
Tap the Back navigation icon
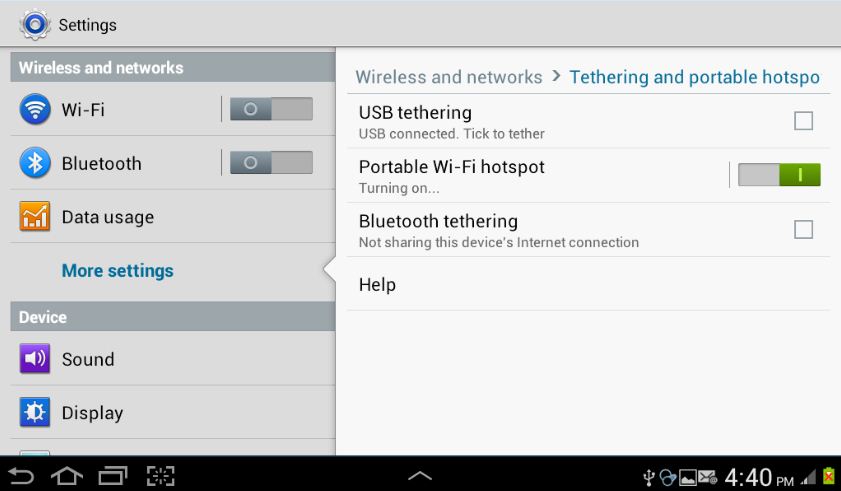[21, 476]
